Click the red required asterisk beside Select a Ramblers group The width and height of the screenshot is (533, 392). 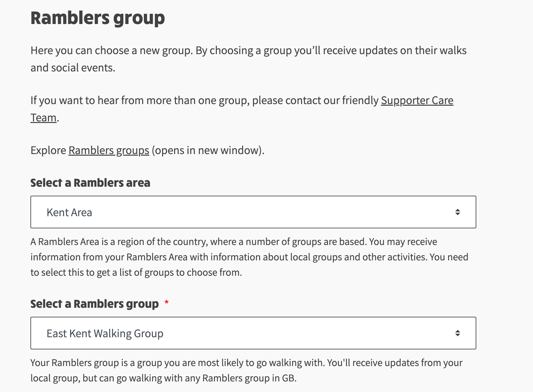point(167,303)
